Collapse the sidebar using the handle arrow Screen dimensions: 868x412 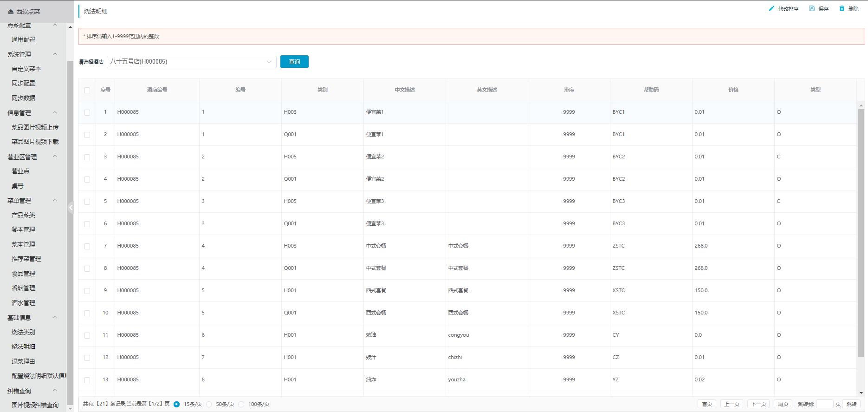[x=71, y=208]
